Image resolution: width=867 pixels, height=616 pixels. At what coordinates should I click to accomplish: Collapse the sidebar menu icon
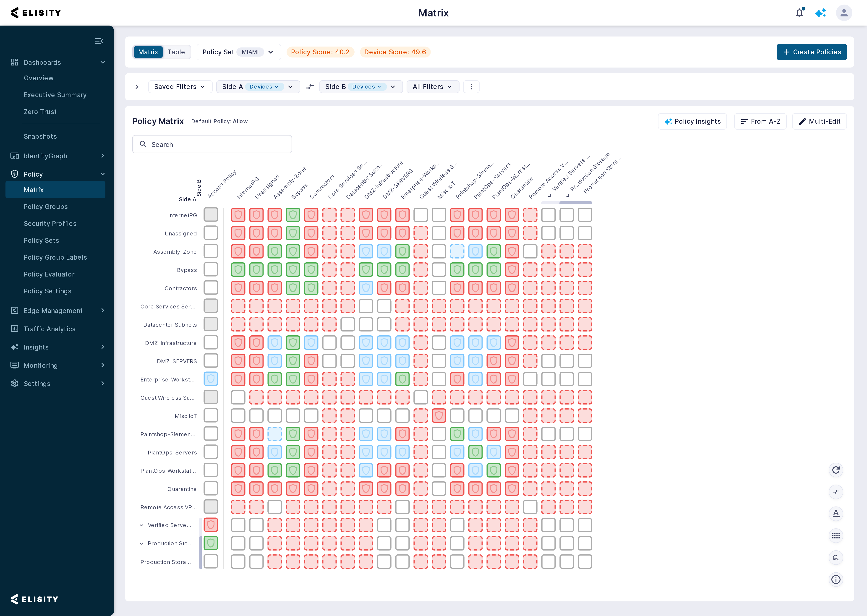(99, 41)
